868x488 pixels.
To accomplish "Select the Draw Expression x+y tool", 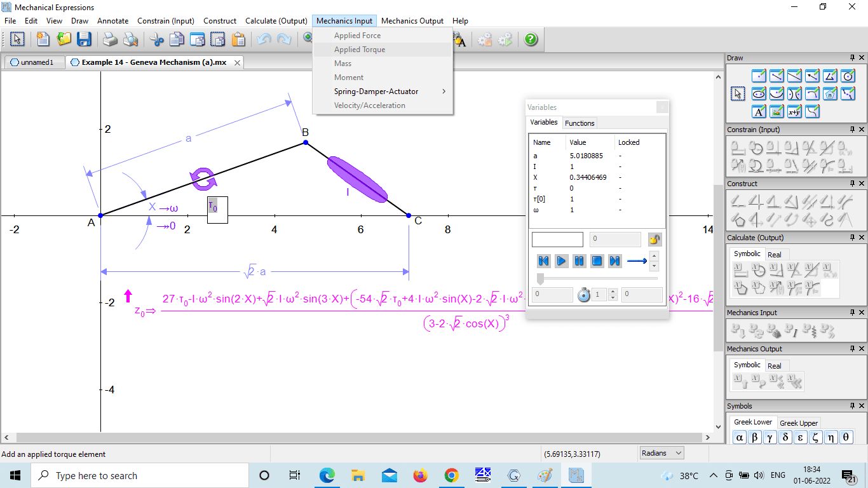I will (794, 112).
